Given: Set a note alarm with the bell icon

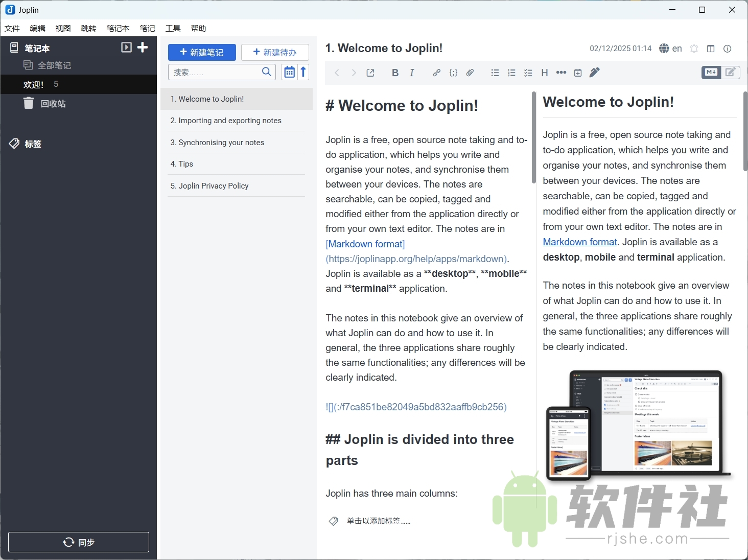Looking at the screenshot, I should tap(694, 49).
